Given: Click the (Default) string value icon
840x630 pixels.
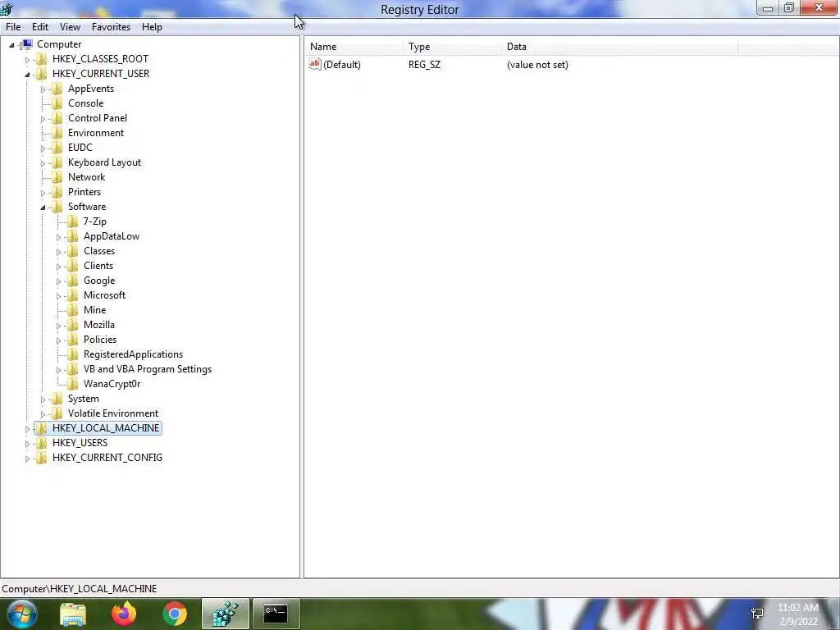Looking at the screenshot, I should click(315, 64).
